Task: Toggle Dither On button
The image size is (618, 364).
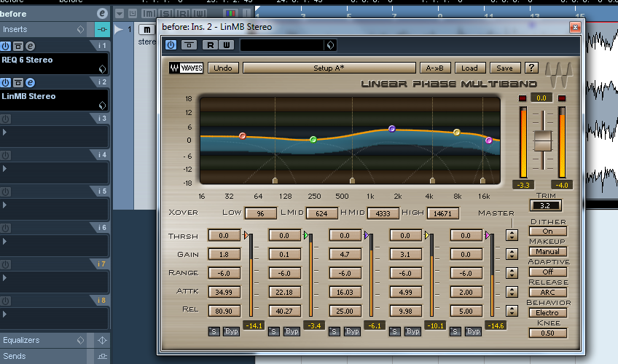Action: click(548, 232)
